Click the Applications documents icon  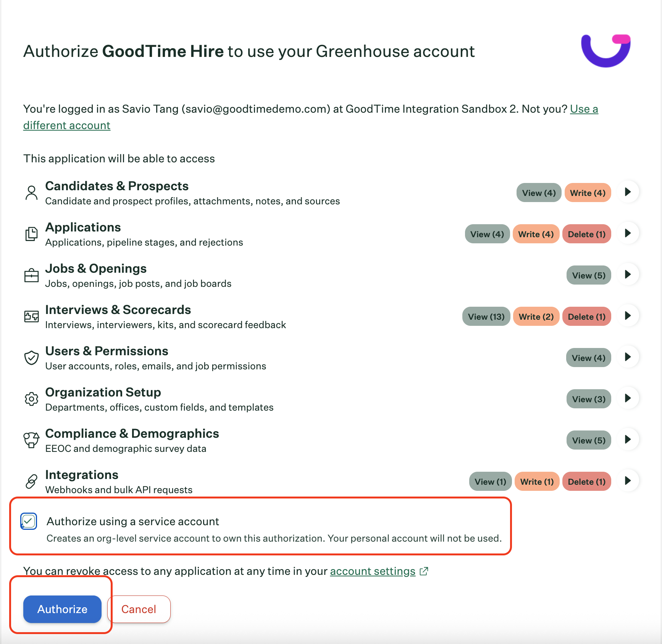[32, 234]
